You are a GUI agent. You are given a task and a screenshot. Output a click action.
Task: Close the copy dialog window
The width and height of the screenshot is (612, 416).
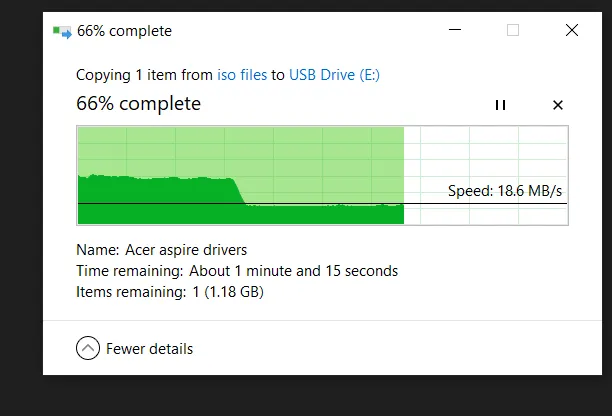(572, 30)
